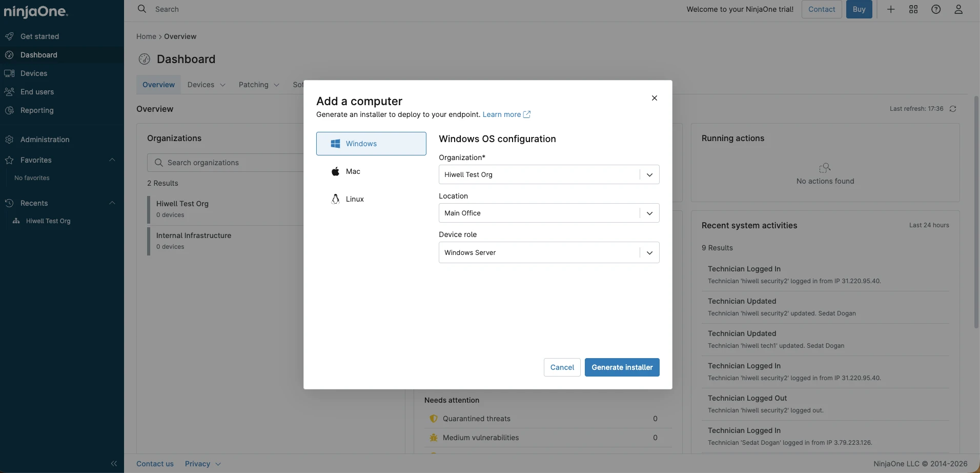Collapse the sidebar with double chevron icon
The image size is (980, 473).
click(x=114, y=464)
